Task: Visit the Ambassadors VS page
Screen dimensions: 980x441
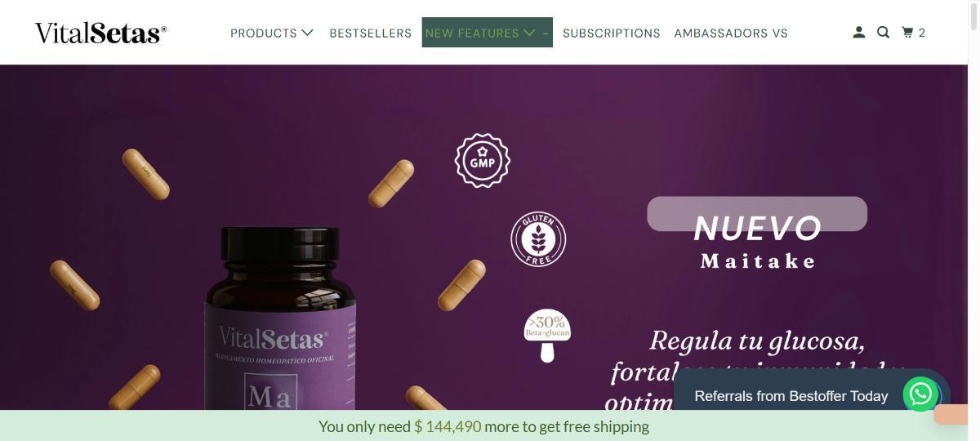Action: [x=731, y=33]
